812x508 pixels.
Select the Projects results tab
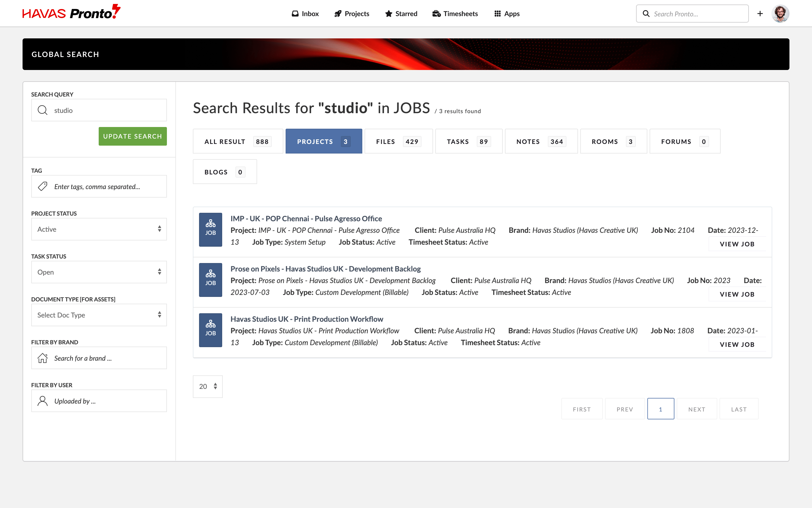pyautogui.click(x=324, y=141)
